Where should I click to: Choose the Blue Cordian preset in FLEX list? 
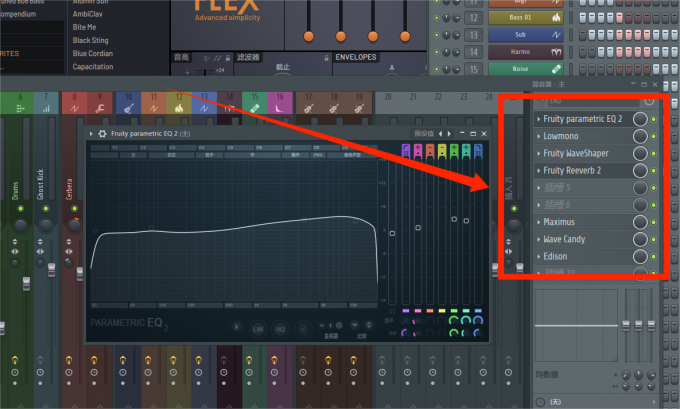(x=93, y=53)
